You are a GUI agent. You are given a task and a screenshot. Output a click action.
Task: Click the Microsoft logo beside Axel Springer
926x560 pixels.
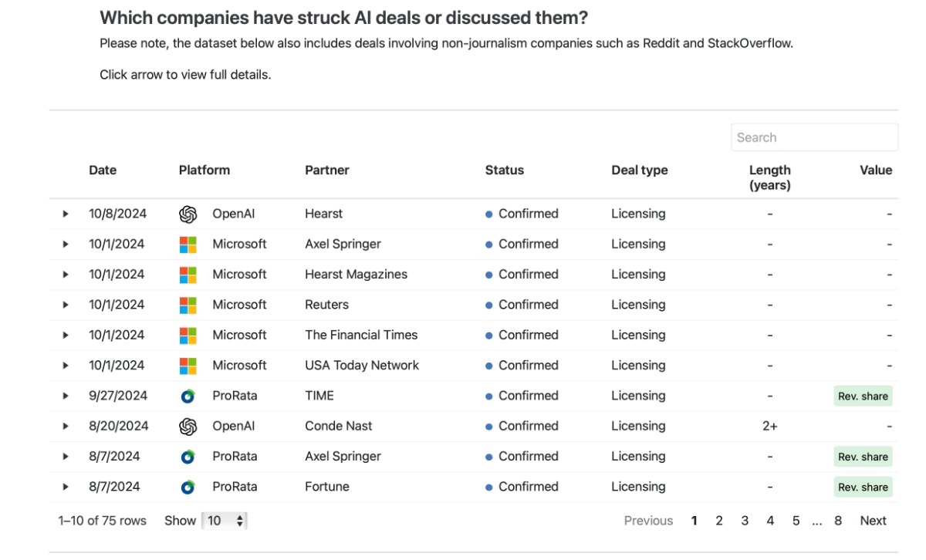(188, 245)
